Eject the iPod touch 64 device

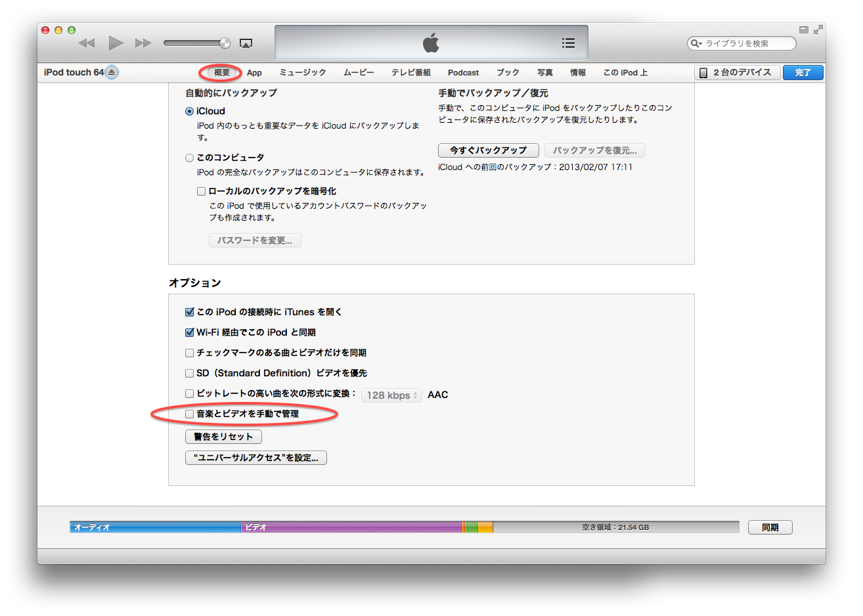click(x=112, y=72)
